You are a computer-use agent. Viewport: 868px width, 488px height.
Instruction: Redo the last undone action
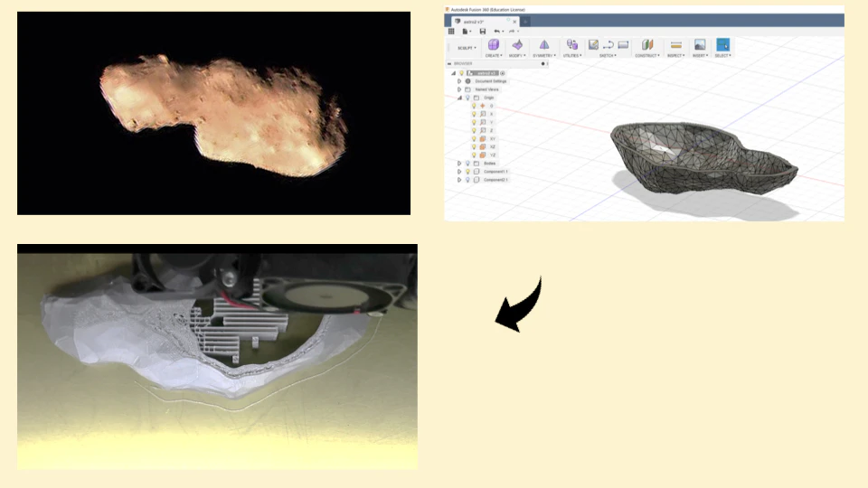[x=512, y=32]
